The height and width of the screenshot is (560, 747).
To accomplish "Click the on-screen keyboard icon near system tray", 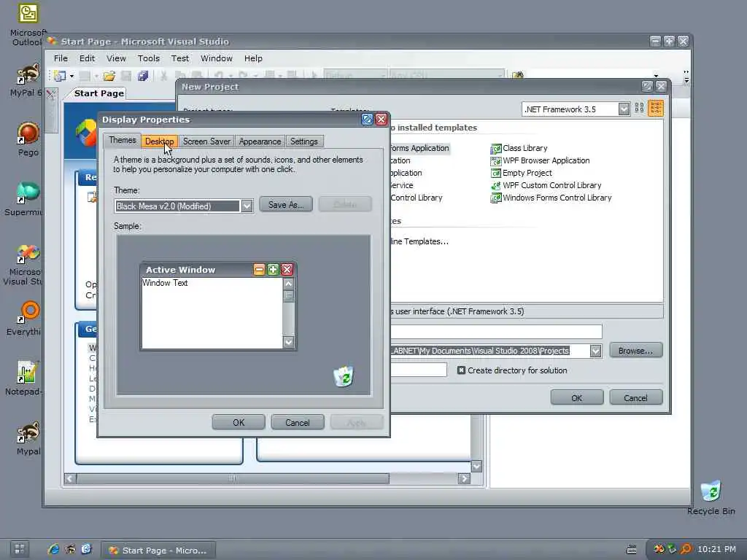I will 632,550.
